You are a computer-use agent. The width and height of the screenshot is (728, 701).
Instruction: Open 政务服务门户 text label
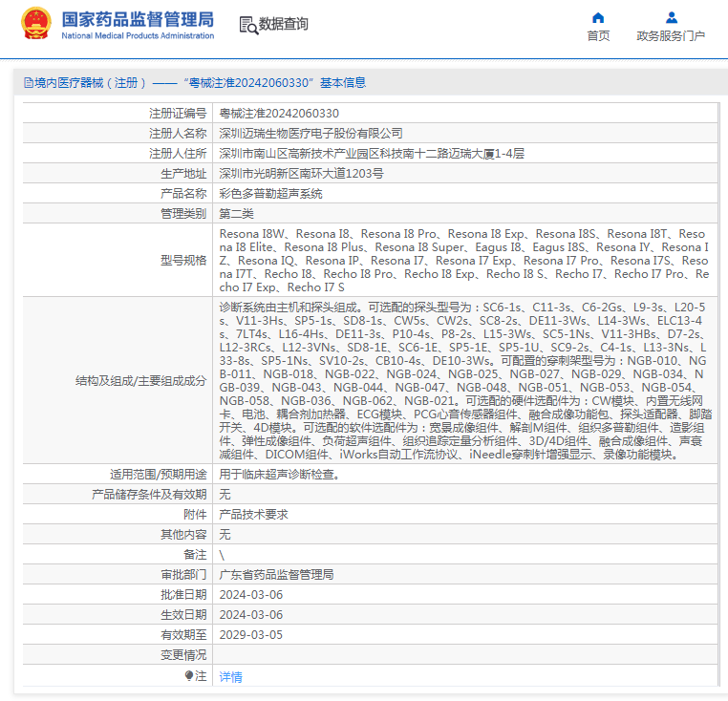[671, 36]
